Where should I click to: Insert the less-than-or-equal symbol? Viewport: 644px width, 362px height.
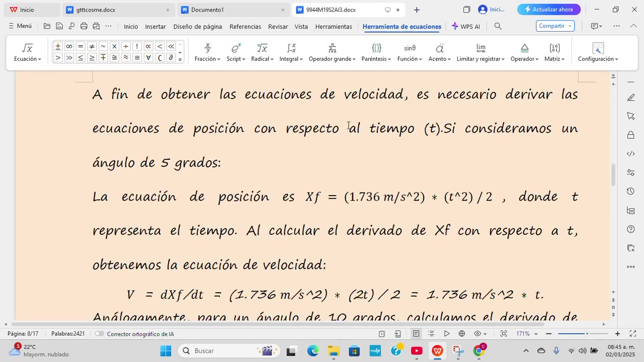tap(80, 58)
